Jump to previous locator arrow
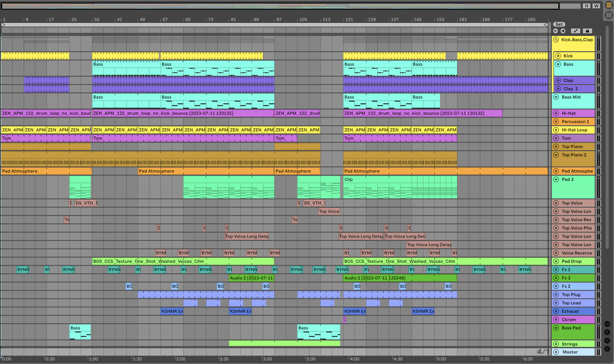 click(555, 31)
